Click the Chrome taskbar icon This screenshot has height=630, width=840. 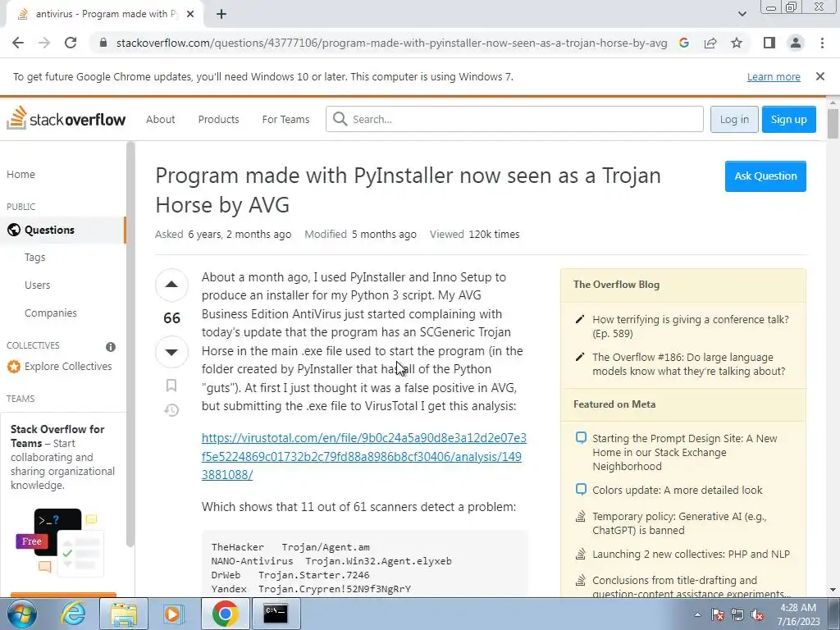click(225, 614)
